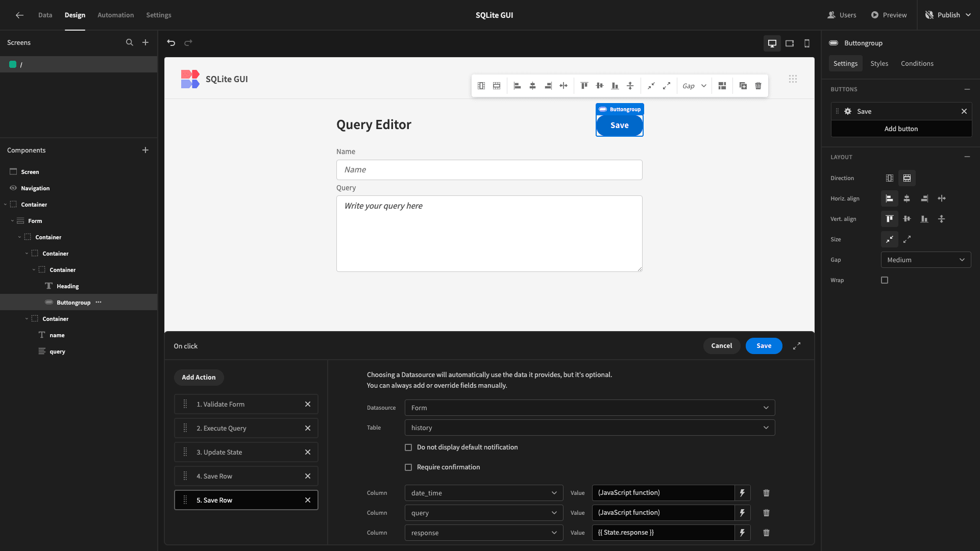Click the search icon in Screens panel
This screenshot has height=551, width=980.
(130, 42)
